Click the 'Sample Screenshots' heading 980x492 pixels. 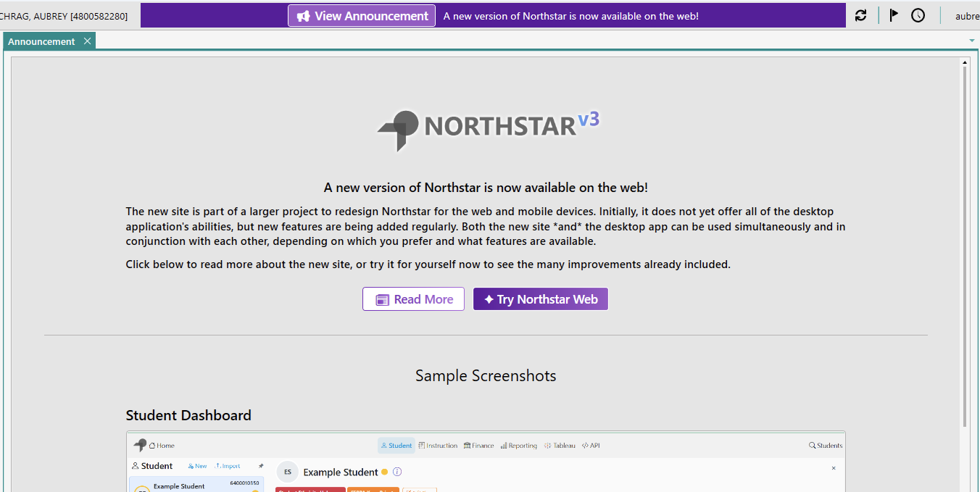[x=486, y=375]
